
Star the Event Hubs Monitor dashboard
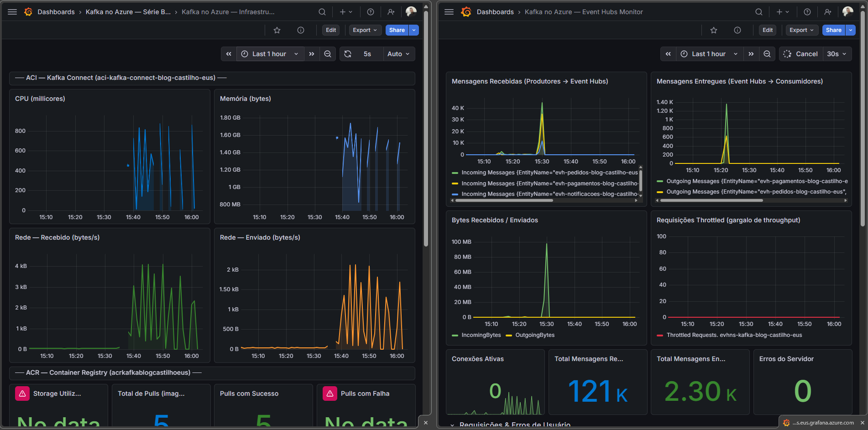[714, 30]
